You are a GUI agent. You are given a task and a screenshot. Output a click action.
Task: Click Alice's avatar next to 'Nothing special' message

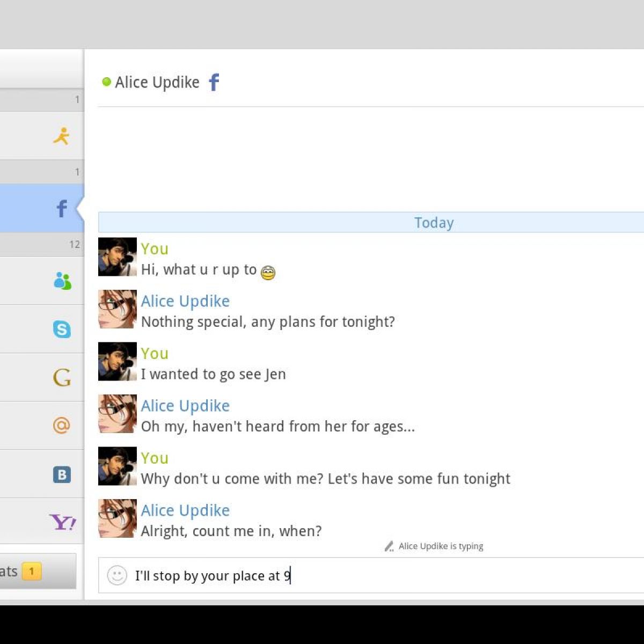117,309
